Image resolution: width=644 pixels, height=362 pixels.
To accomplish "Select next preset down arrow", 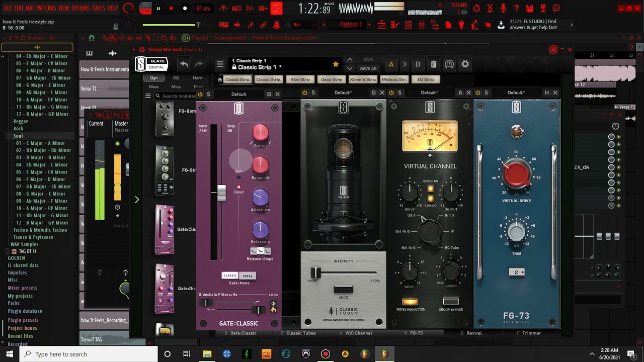I will coord(350,68).
